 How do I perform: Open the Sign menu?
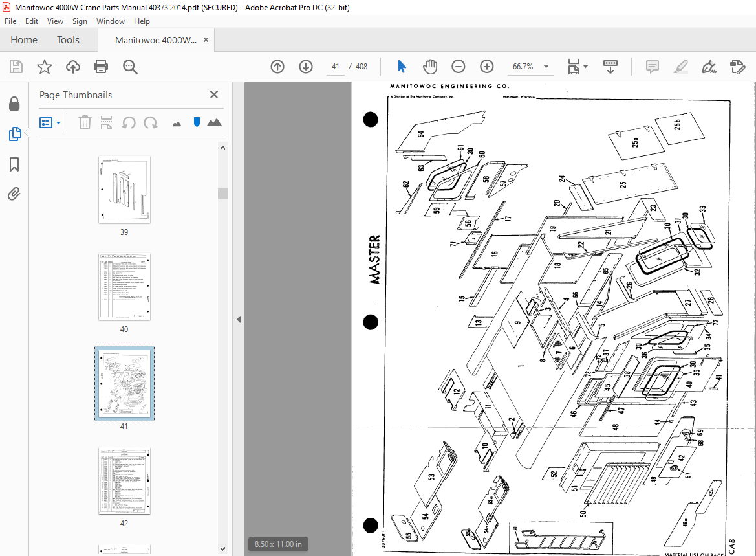click(80, 21)
